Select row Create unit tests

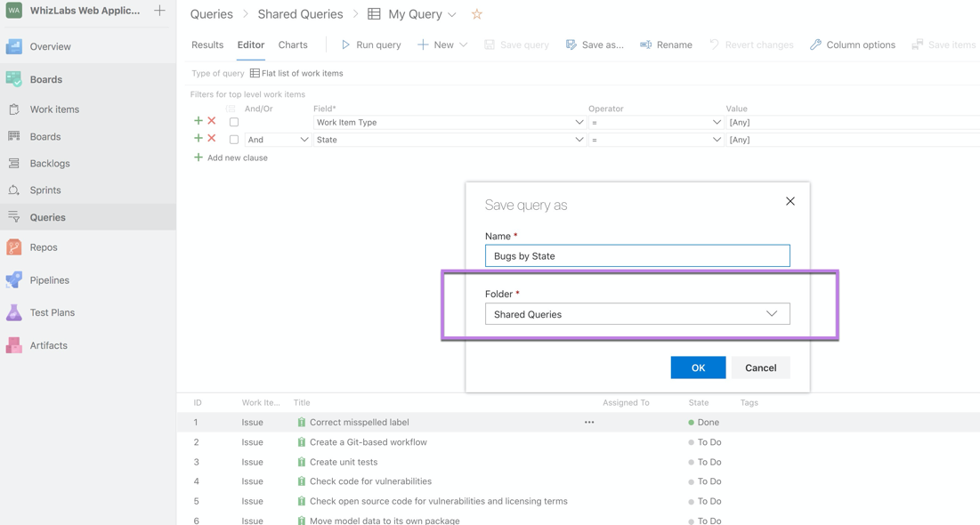(x=579, y=462)
